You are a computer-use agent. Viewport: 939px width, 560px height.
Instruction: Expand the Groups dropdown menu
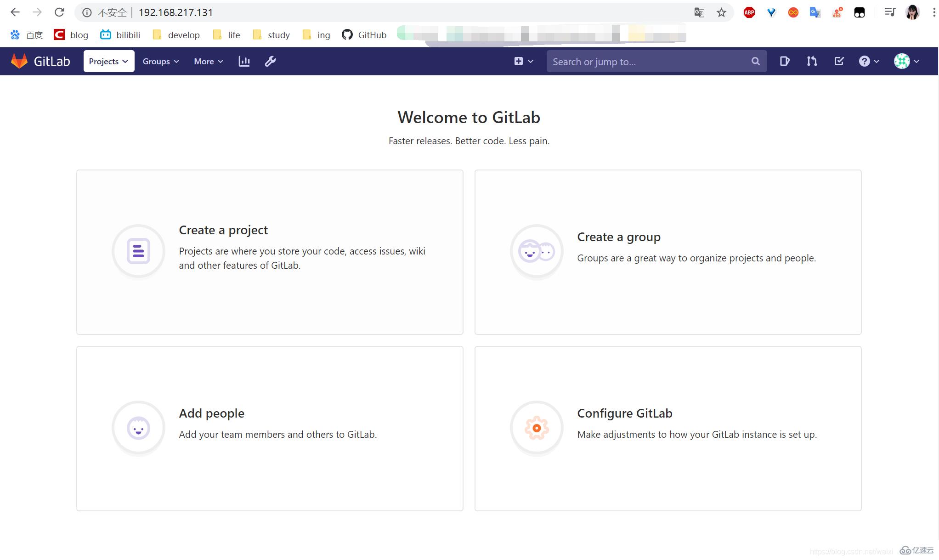pos(160,61)
